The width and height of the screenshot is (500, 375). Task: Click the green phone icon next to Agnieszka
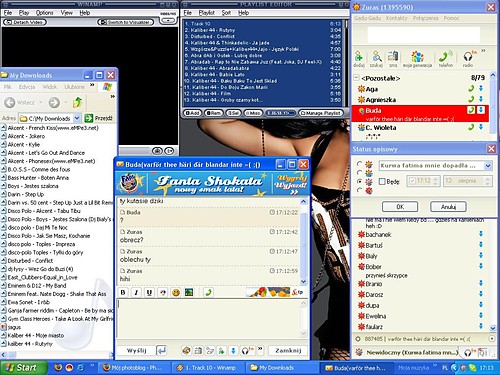click(x=471, y=99)
